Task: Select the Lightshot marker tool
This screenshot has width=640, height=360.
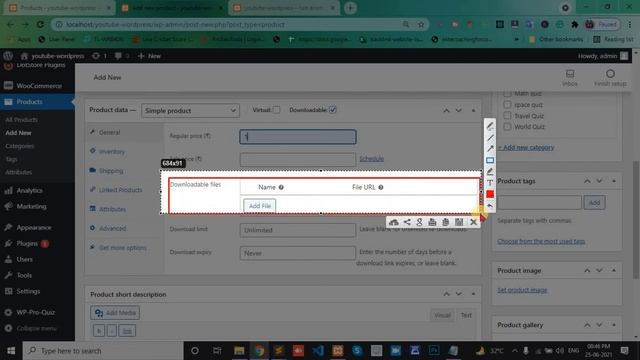Action: [490, 171]
